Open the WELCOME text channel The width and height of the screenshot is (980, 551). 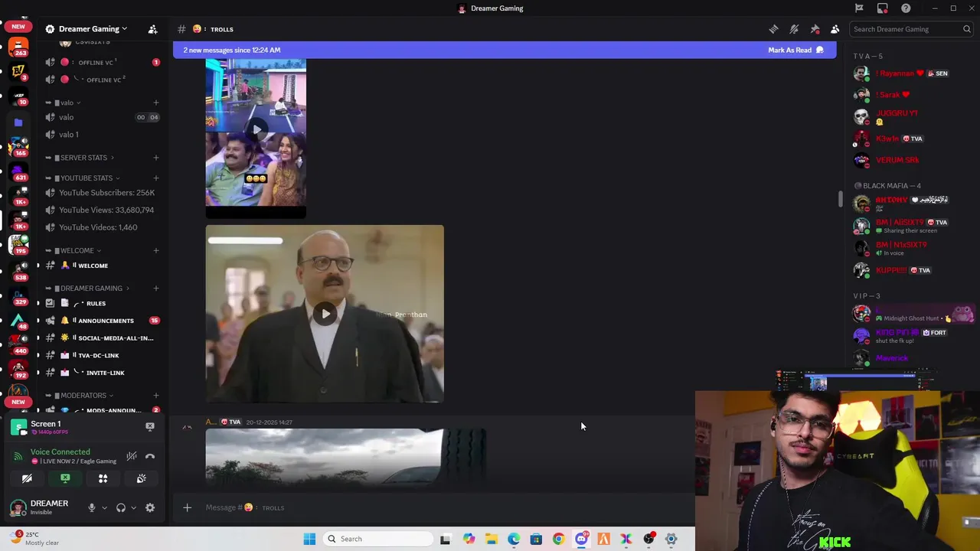pyautogui.click(x=103, y=266)
